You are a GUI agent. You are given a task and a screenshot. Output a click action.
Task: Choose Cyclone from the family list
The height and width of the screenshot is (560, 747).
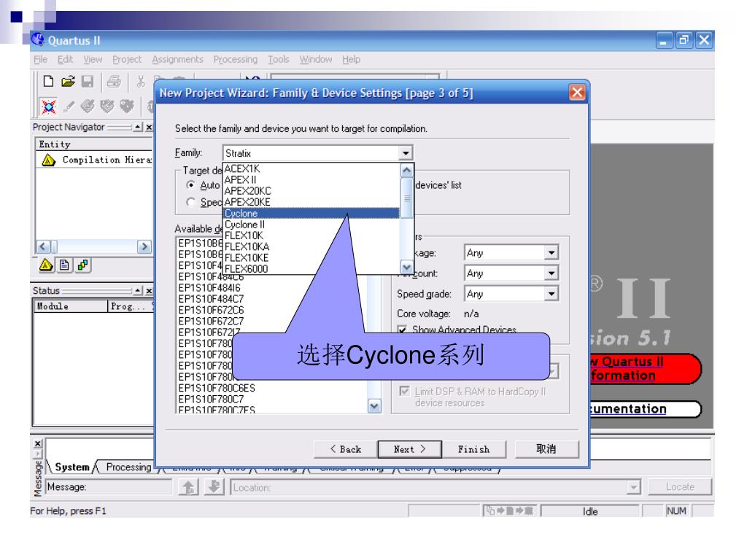(311, 214)
